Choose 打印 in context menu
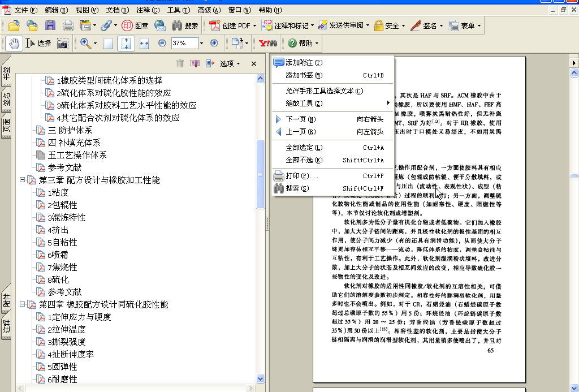Viewport: 579px width, 392px height. (334, 176)
